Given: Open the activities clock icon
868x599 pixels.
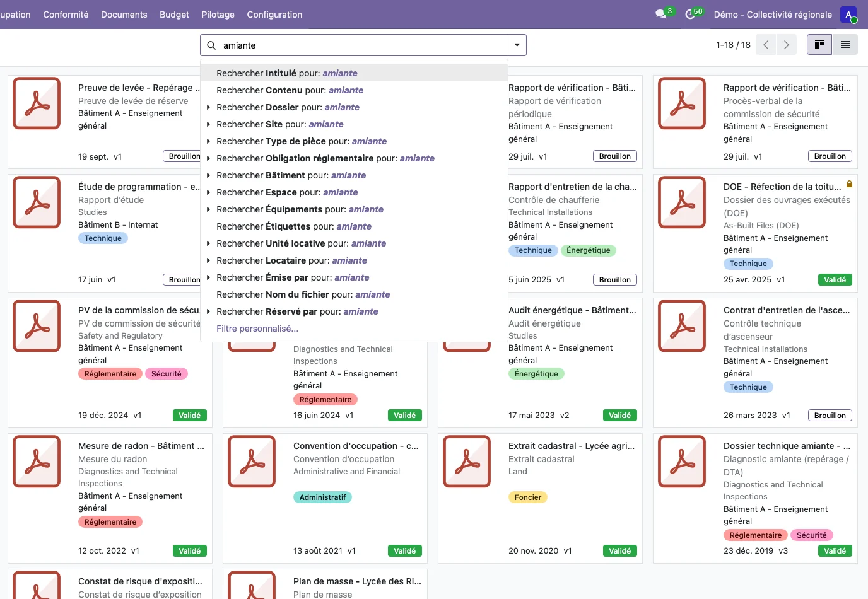Looking at the screenshot, I should (x=689, y=14).
